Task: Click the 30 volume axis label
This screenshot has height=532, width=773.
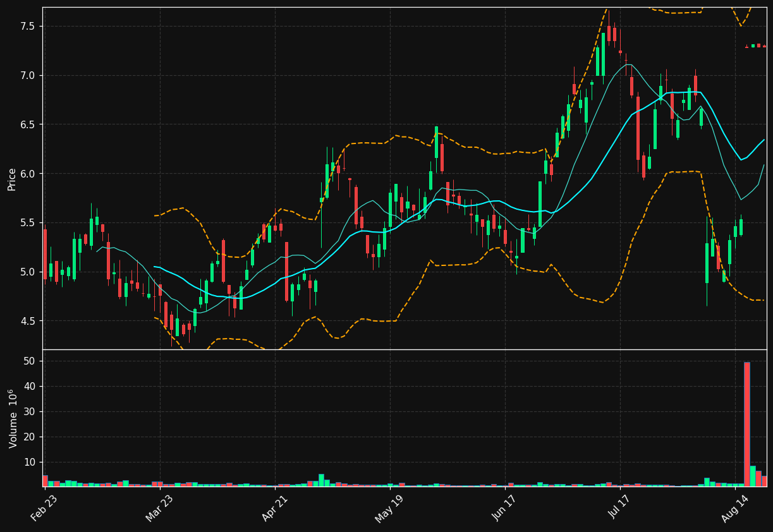Action: [29, 412]
